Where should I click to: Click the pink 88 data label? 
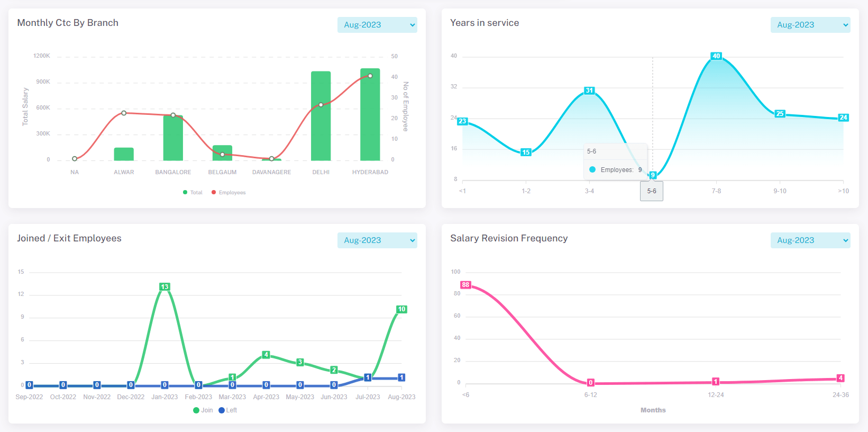click(x=465, y=285)
